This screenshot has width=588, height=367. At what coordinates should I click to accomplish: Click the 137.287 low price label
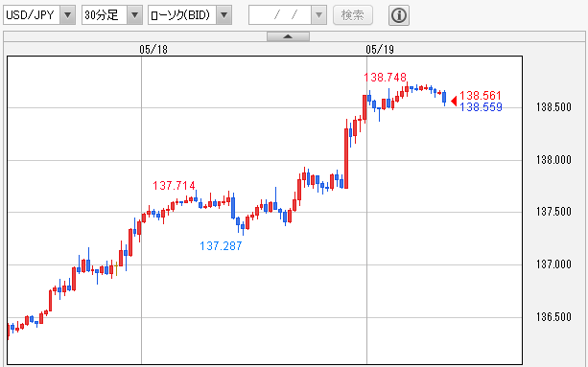pos(221,246)
